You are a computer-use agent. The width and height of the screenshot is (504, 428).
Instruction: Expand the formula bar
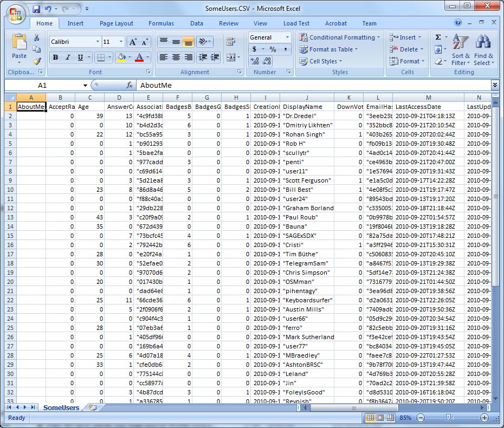pyautogui.click(x=495, y=85)
